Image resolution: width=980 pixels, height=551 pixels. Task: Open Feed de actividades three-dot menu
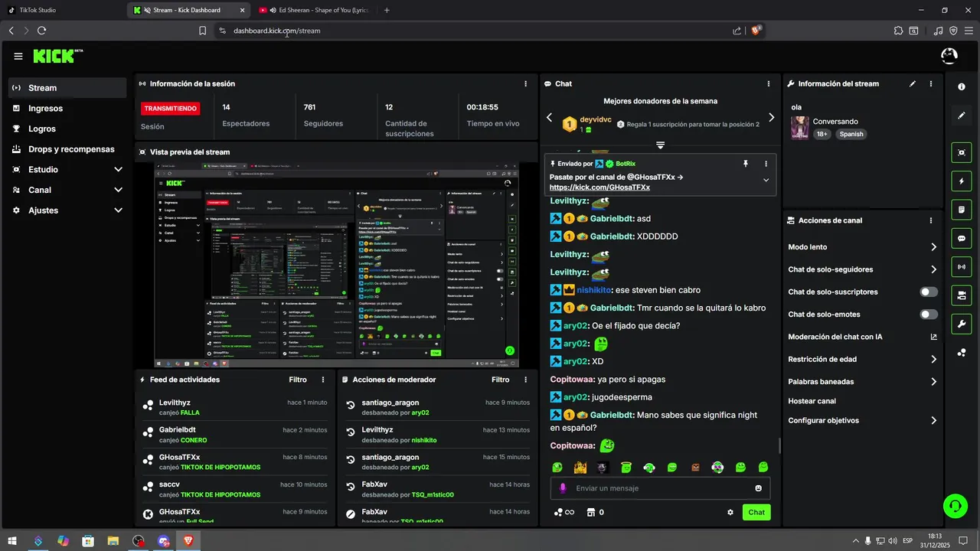pos(323,380)
